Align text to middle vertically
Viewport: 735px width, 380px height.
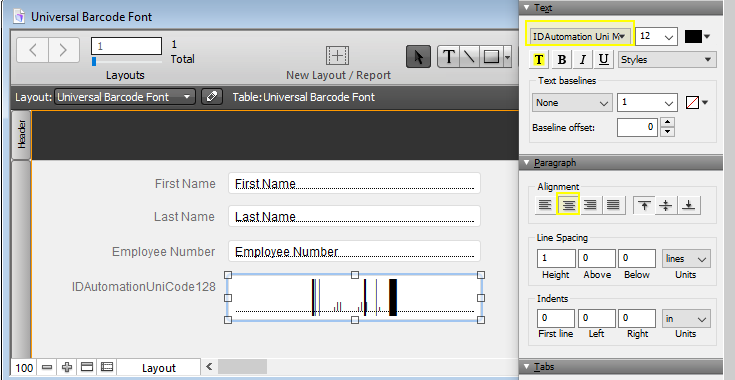pos(666,205)
